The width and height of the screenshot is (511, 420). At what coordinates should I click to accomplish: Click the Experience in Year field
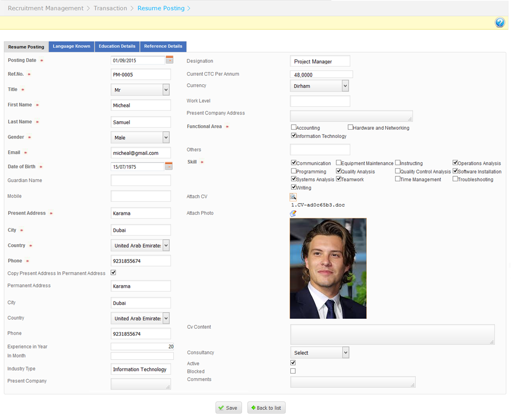[x=142, y=346]
